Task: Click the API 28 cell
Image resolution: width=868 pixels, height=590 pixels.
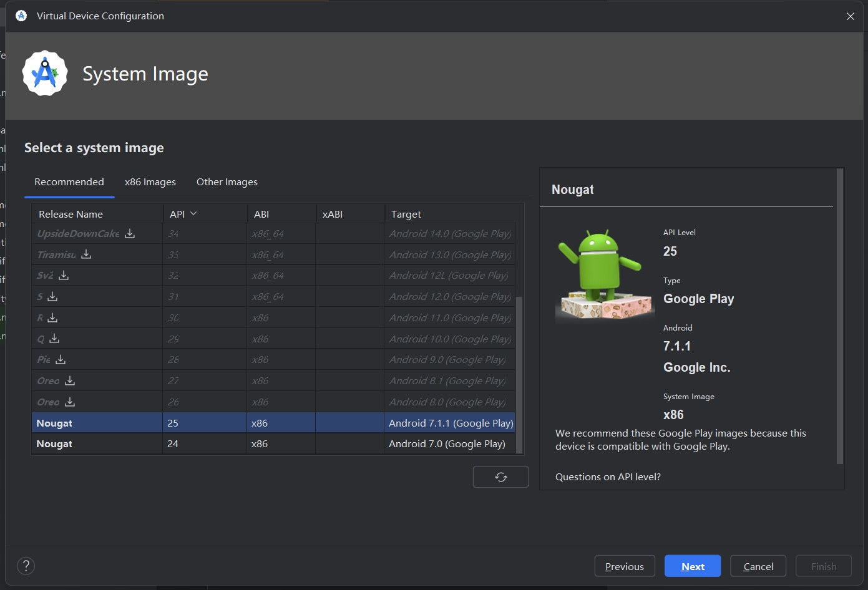Action: point(205,359)
